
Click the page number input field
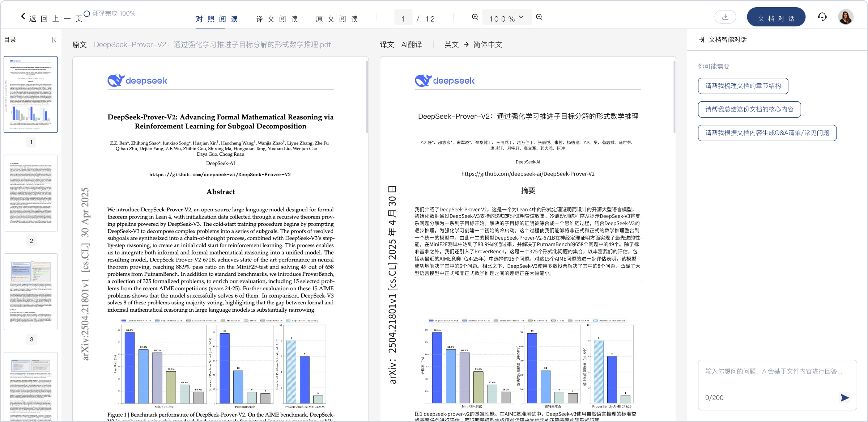pyautogui.click(x=403, y=17)
